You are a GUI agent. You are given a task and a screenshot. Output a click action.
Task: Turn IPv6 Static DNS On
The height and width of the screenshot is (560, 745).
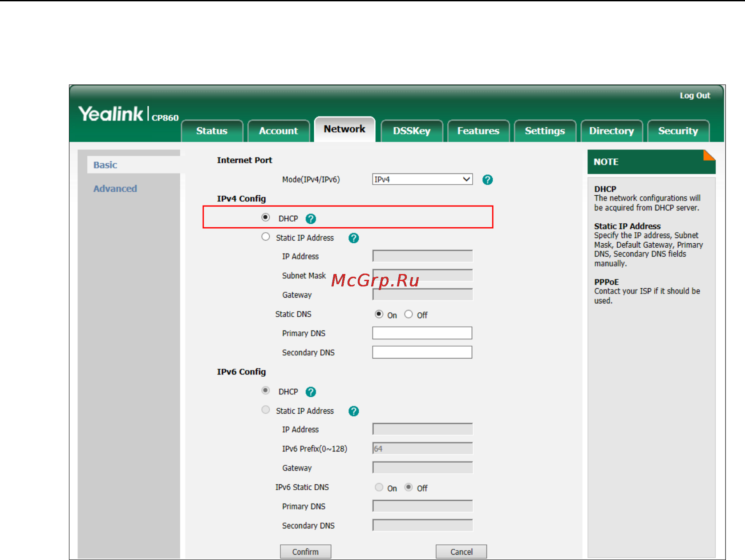click(379, 487)
